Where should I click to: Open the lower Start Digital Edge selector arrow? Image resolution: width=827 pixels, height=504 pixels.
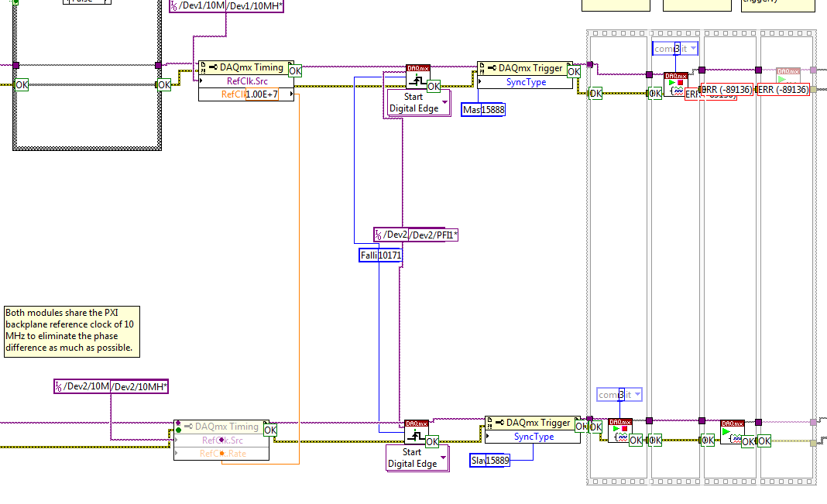click(x=443, y=458)
